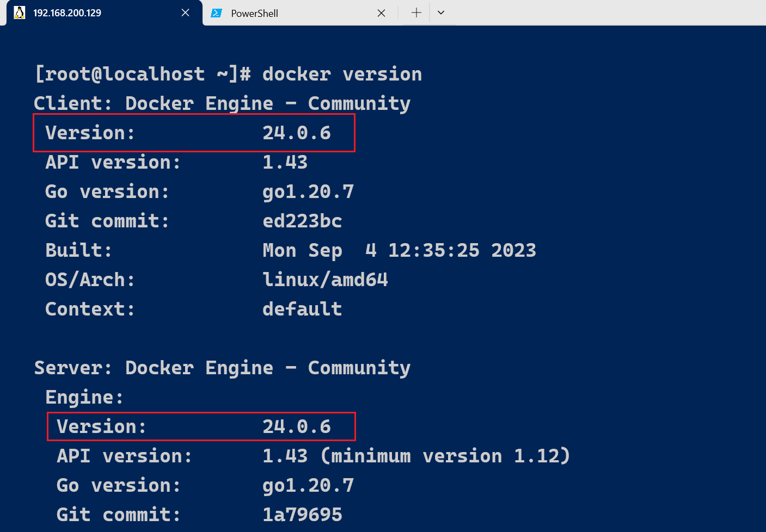
Task: Click the Git commit value ed223bc
Action: point(302,221)
